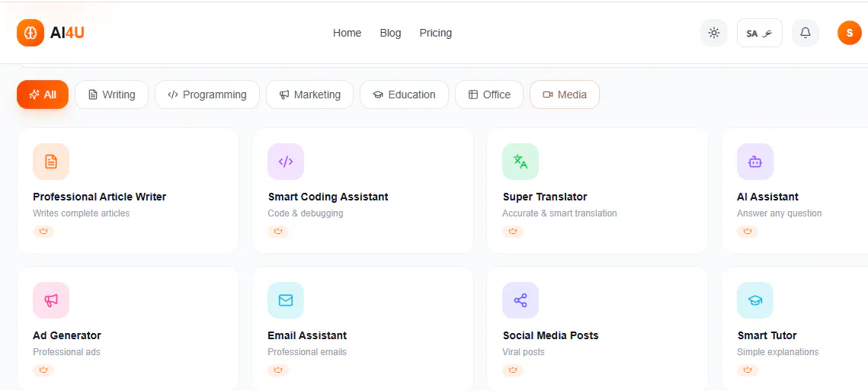Click 'Accurate & smart translation' description

pyautogui.click(x=559, y=213)
